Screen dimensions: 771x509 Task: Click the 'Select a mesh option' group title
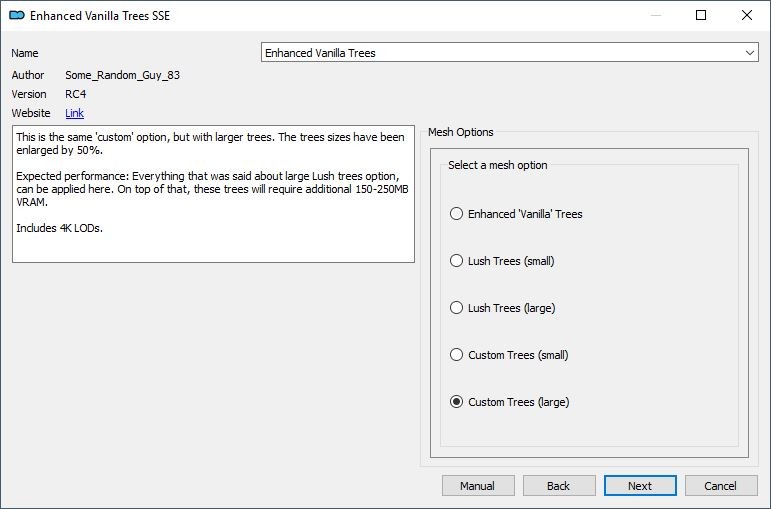tap(498, 165)
